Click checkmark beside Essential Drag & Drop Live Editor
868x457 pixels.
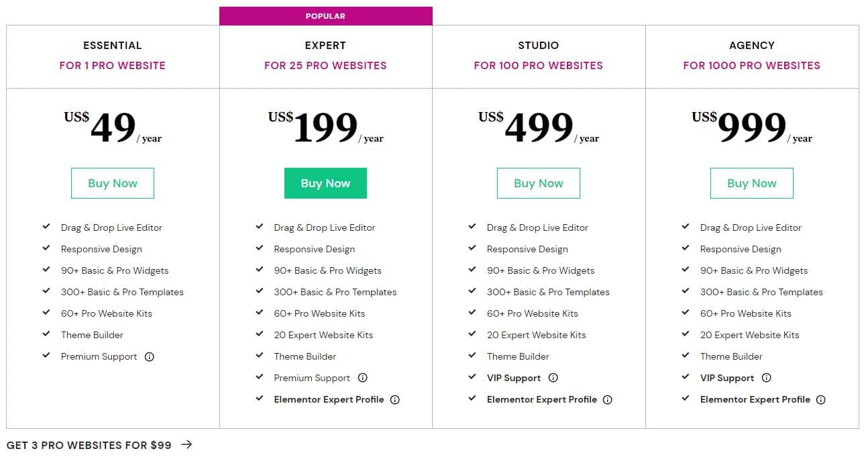click(x=46, y=227)
